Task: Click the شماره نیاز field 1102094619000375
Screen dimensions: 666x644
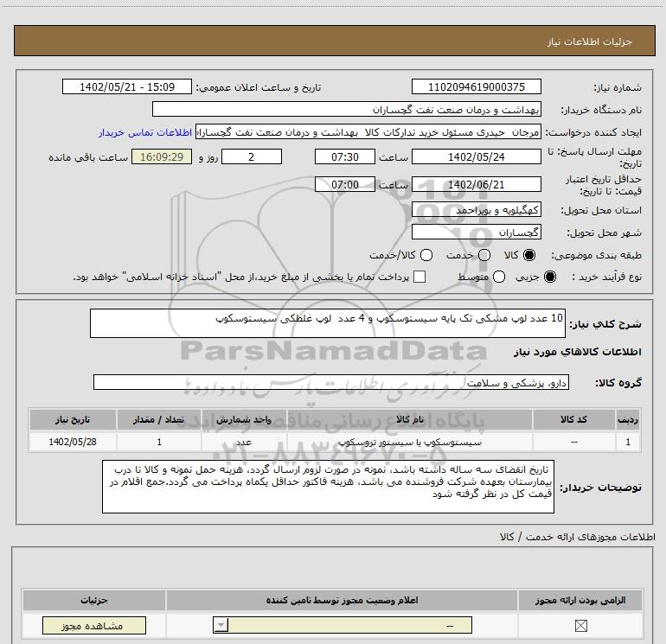Action: pos(476,86)
